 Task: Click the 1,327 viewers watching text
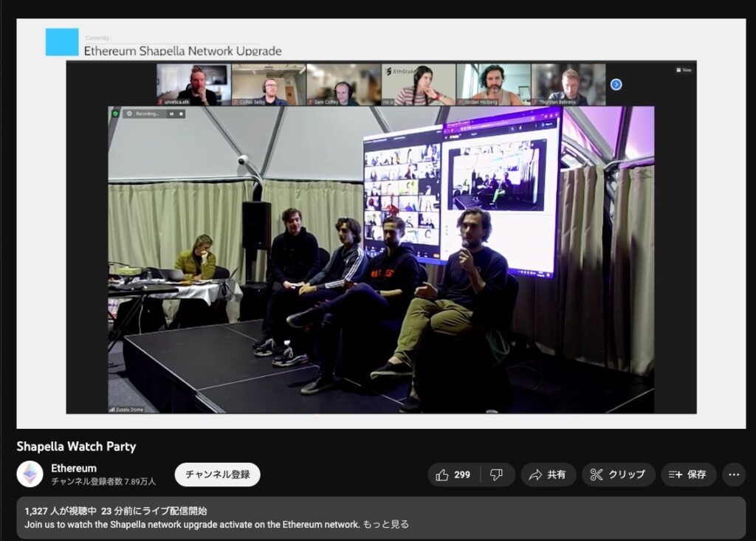(x=61, y=511)
